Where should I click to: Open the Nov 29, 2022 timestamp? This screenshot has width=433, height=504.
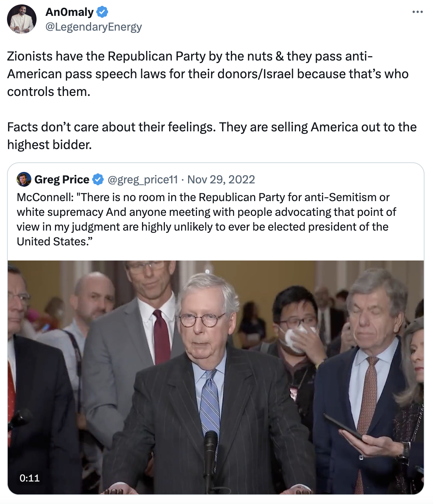[221, 180]
